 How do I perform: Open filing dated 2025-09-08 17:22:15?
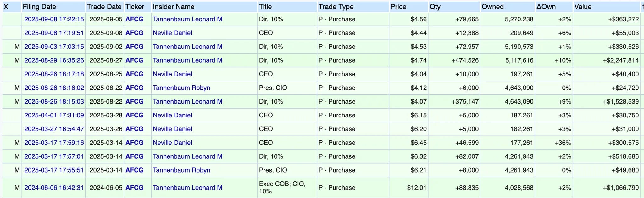point(54,19)
